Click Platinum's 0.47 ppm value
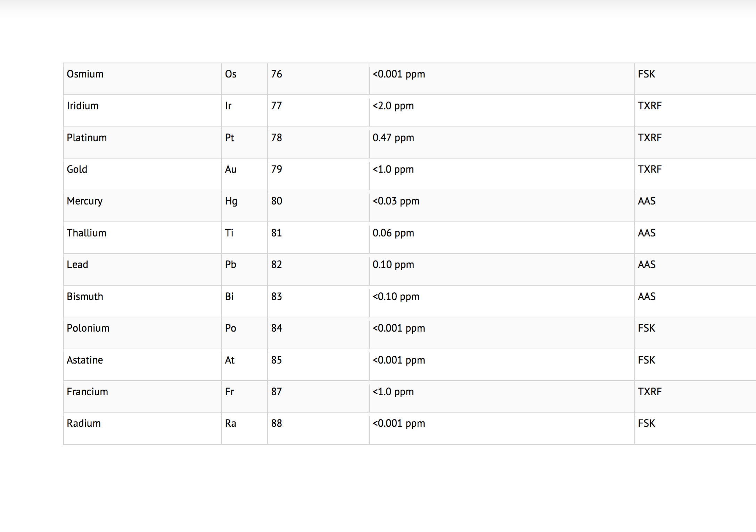Screen dimensions: 756x532 click(x=393, y=138)
